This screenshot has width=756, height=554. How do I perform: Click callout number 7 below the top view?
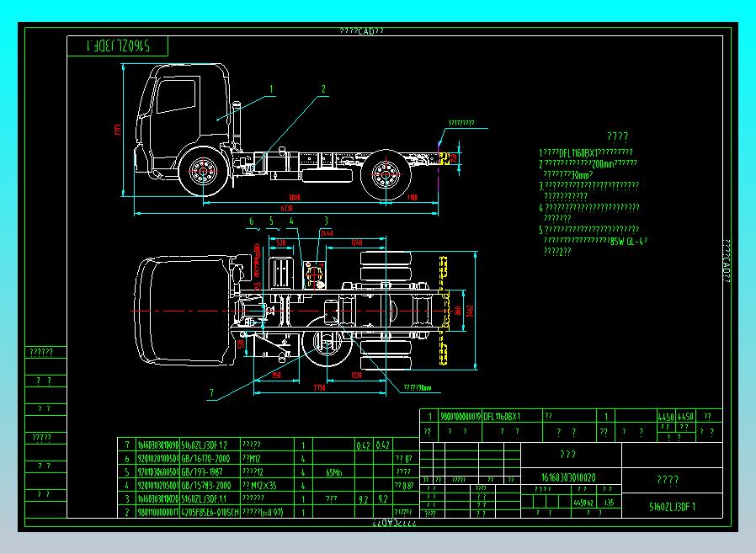click(x=211, y=392)
